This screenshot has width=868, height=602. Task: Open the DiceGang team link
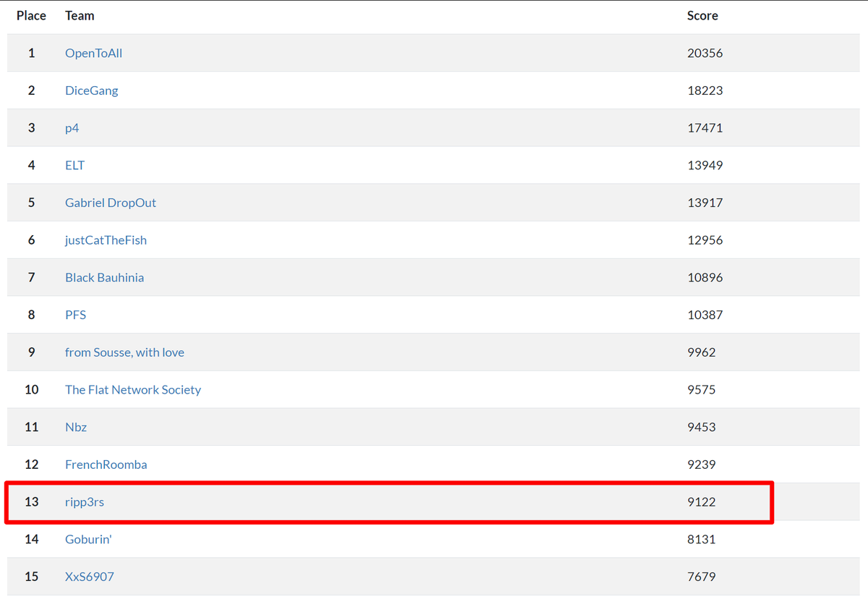pos(91,90)
